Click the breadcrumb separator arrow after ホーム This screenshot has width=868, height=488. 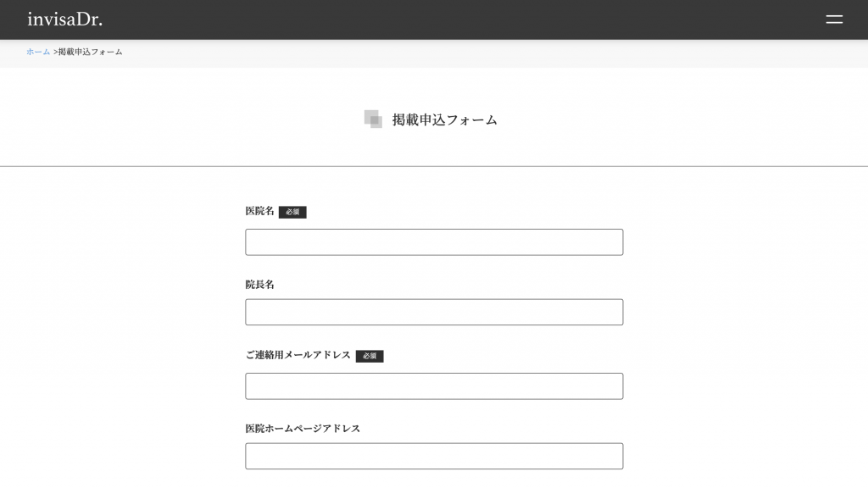55,52
